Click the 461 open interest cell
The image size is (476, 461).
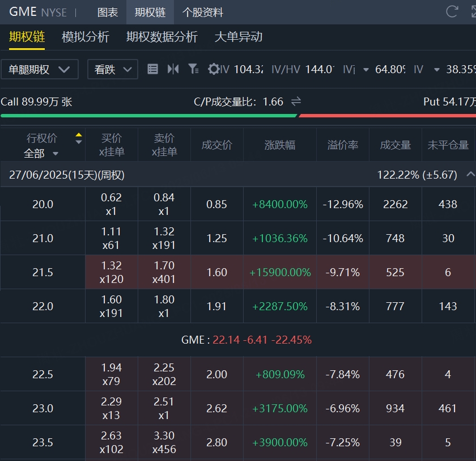448,408
